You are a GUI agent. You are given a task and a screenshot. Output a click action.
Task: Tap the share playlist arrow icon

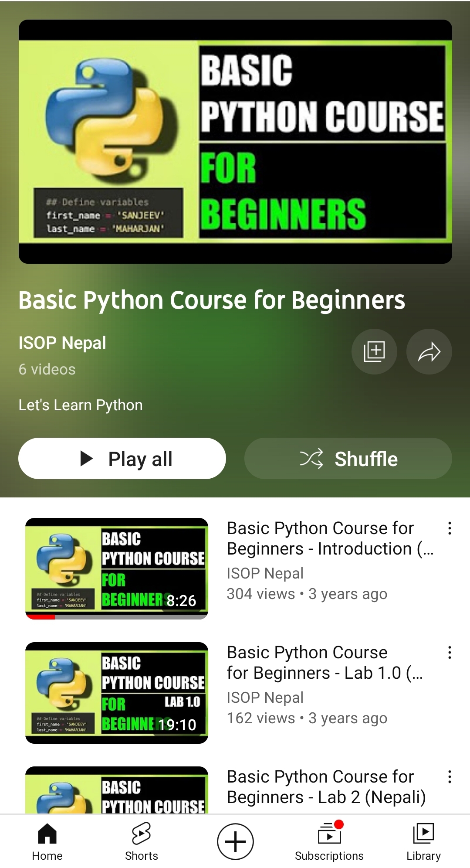pyautogui.click(x=429, y=351)
